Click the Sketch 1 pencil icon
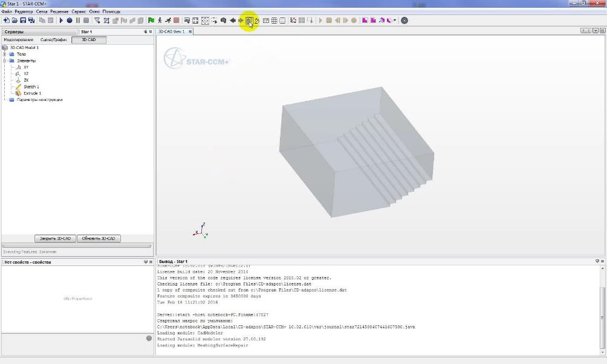This screenshot has height=364, width=607. click(x=18, y=86)
